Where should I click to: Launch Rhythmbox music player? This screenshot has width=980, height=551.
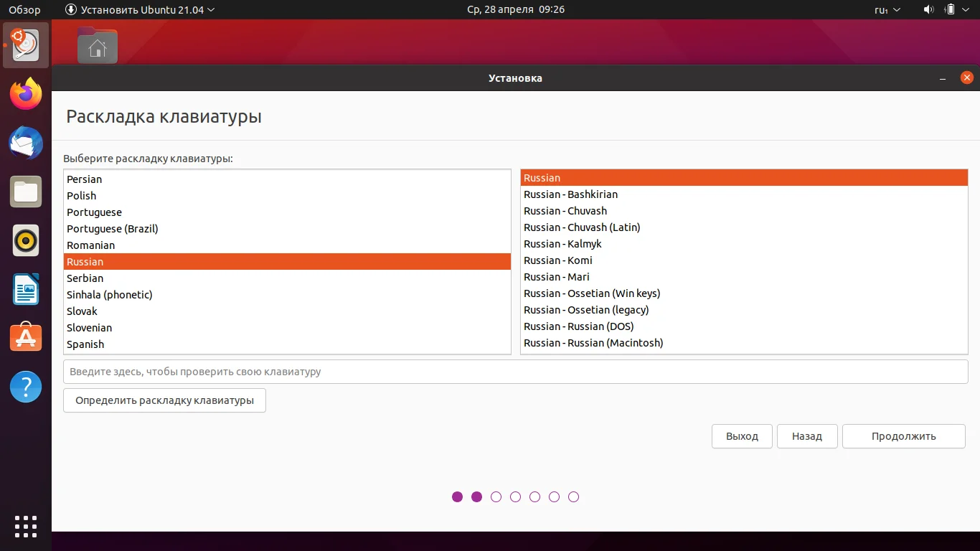click(25, 240)
